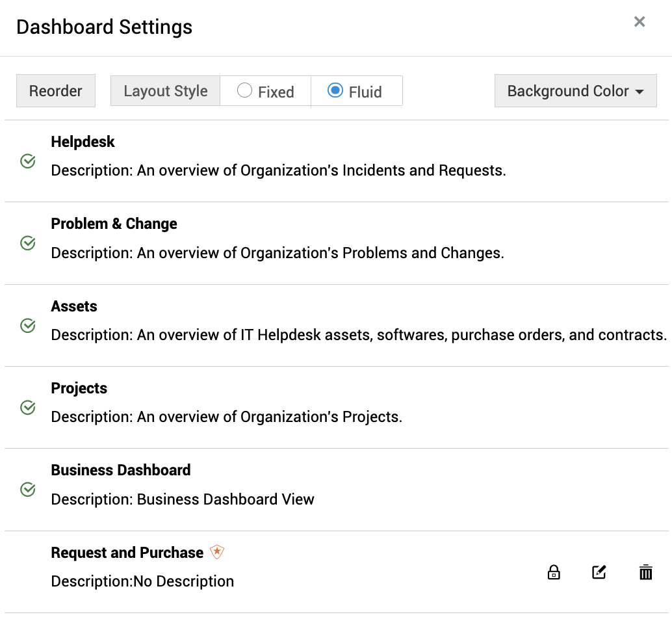
Task: Click the Business Dashboard title
Action: point(121,470)
